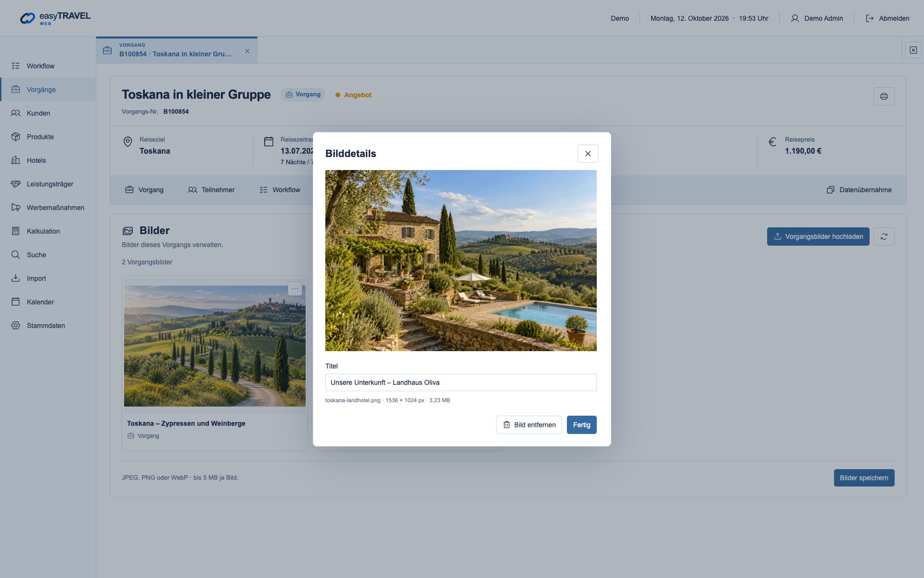This screenshot has height=578, width=924.
Task: Click the Reisepreis euro icon
Action: pos(772,142)
